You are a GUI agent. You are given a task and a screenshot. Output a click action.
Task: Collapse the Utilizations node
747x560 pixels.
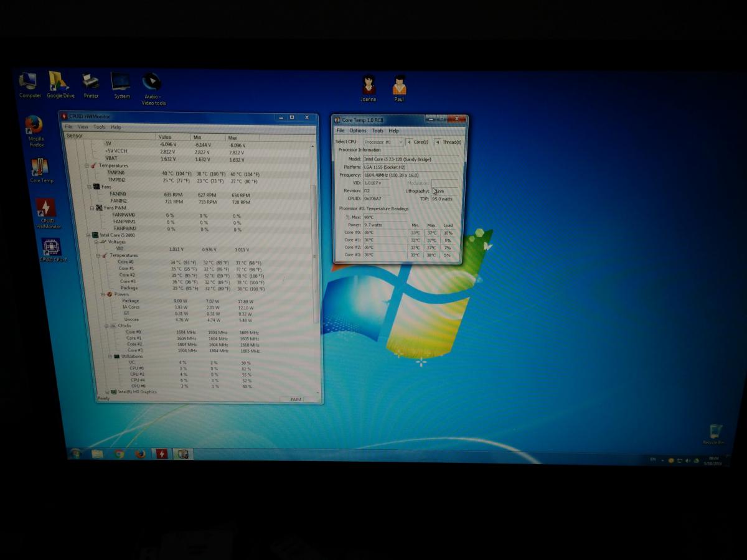110,357
